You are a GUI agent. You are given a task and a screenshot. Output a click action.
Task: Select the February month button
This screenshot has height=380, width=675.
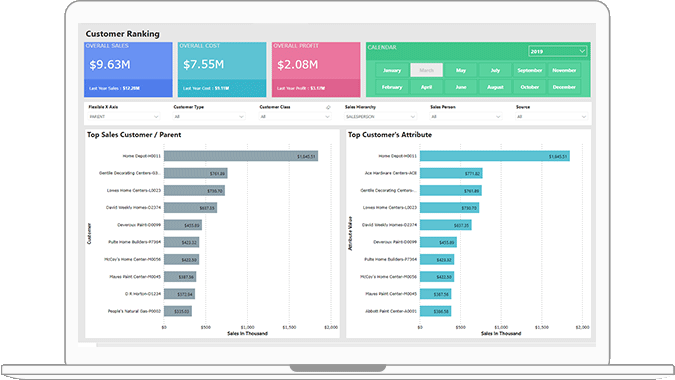pyautogui.click(x=392, y=87)
